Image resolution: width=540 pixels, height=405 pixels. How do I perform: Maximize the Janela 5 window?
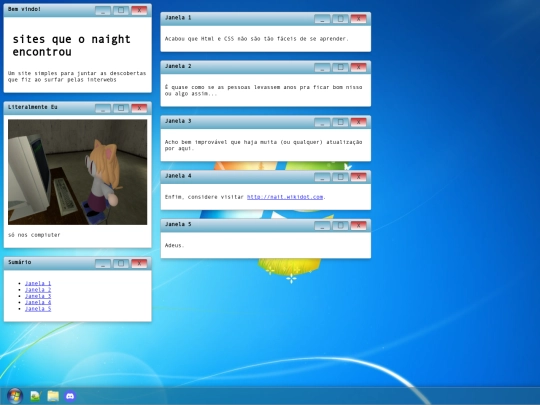click(x=340, y=226)
